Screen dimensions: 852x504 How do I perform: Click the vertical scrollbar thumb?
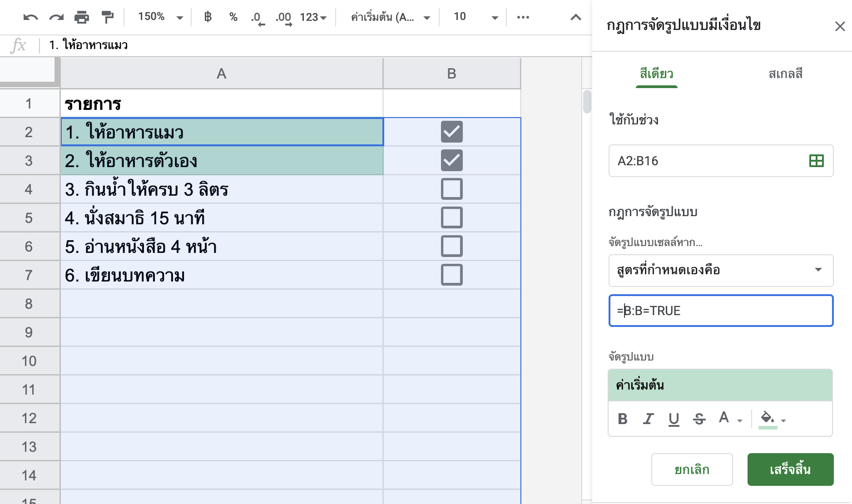(x=587, y=101)
